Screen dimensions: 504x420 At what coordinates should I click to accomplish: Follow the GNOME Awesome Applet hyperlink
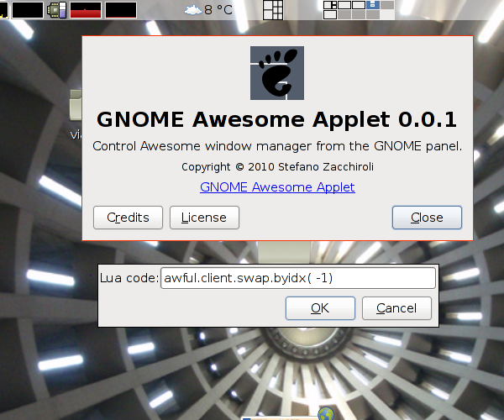[277, 186]
